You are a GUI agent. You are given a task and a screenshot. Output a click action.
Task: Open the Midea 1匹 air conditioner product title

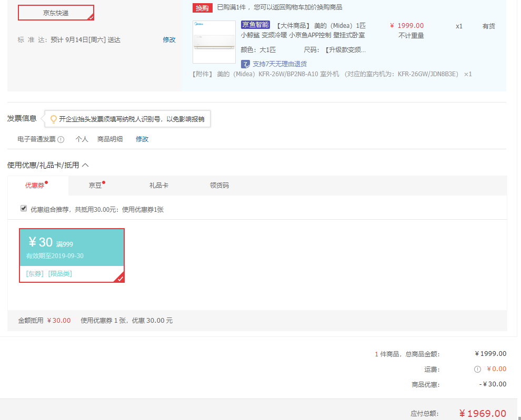[x=303, y=30]
